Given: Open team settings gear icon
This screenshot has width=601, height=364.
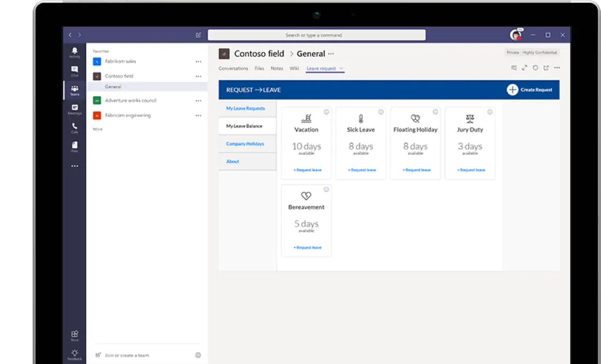Looking at the screenshot, I should coord(198,355).
